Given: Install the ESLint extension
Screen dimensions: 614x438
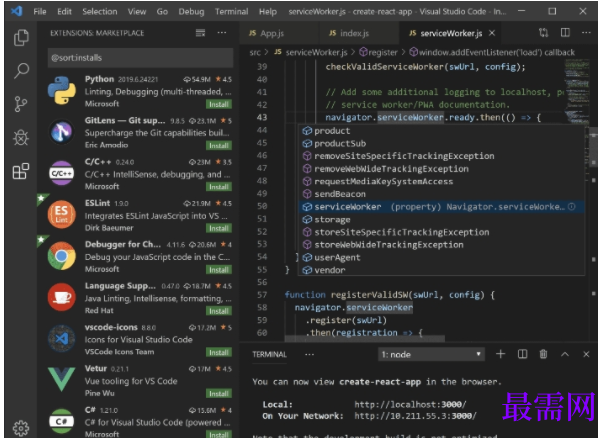Looking at the screenshot, I should [x=219, y=228].
